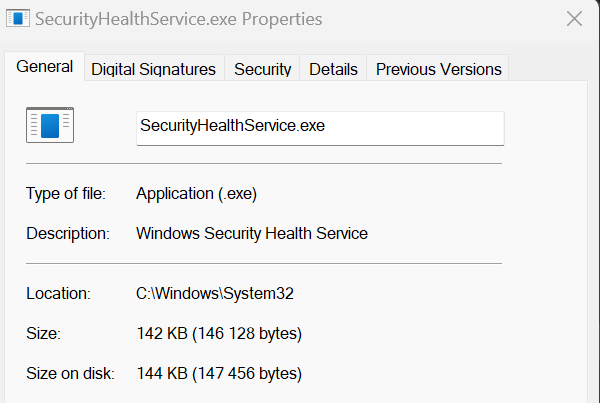
Task: Click the small title bar application icon
Action: pyautogui.click(x=18, y=18)
